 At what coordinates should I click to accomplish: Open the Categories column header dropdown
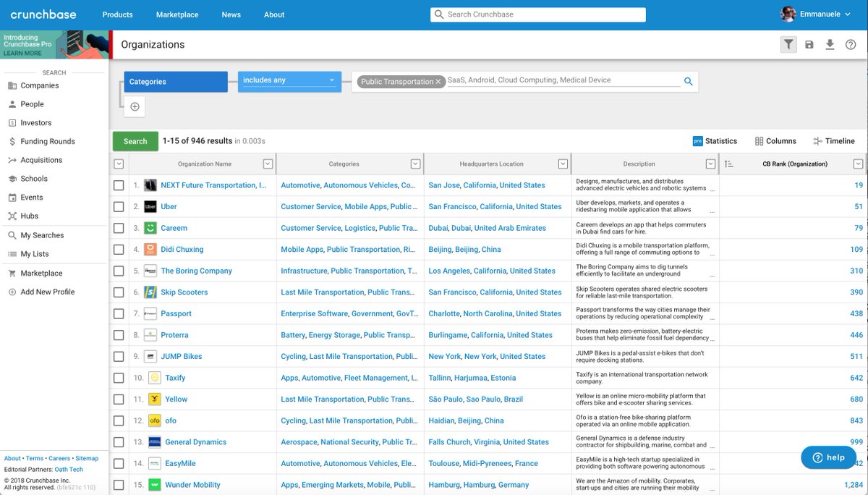(x=415, y=164)
